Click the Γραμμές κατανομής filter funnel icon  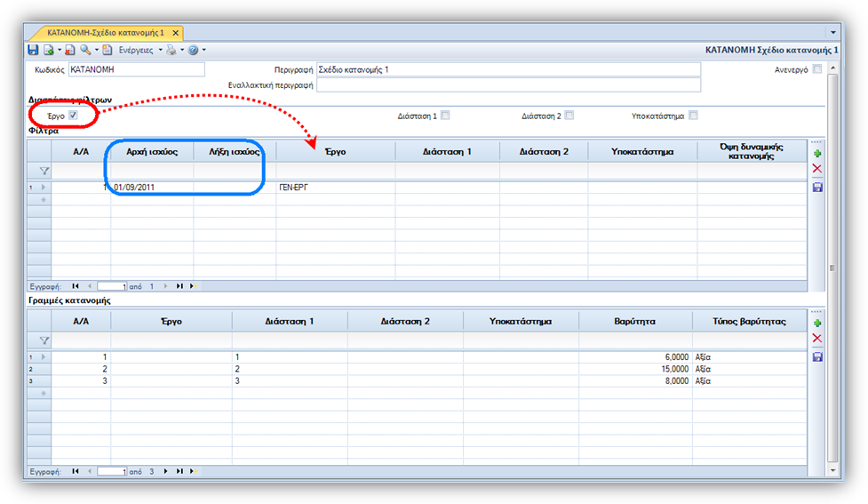(x=44, y=340)
